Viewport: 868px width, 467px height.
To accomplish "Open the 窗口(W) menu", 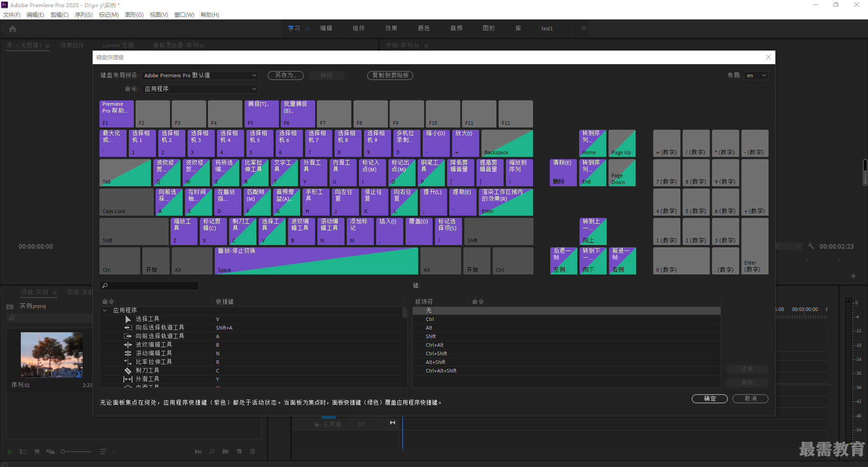I will click(184, 15).
